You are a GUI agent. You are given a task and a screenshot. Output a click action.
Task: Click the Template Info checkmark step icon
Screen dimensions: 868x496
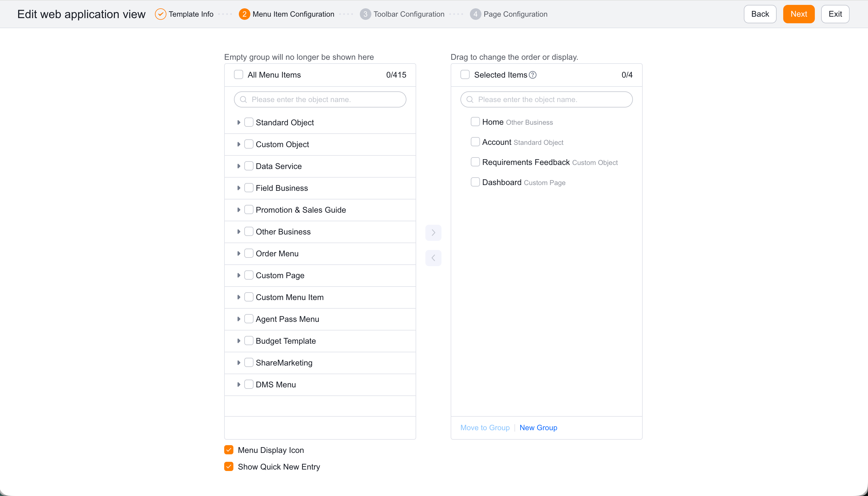(160, 14)
